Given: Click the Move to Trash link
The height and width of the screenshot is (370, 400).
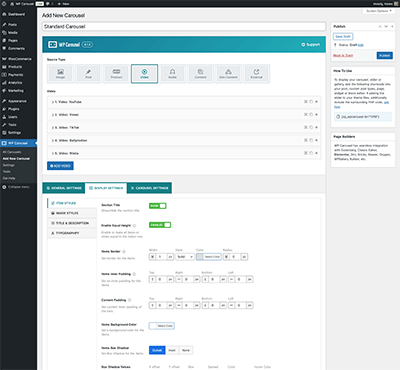Looking at the screenshot, I should (343, 55).
